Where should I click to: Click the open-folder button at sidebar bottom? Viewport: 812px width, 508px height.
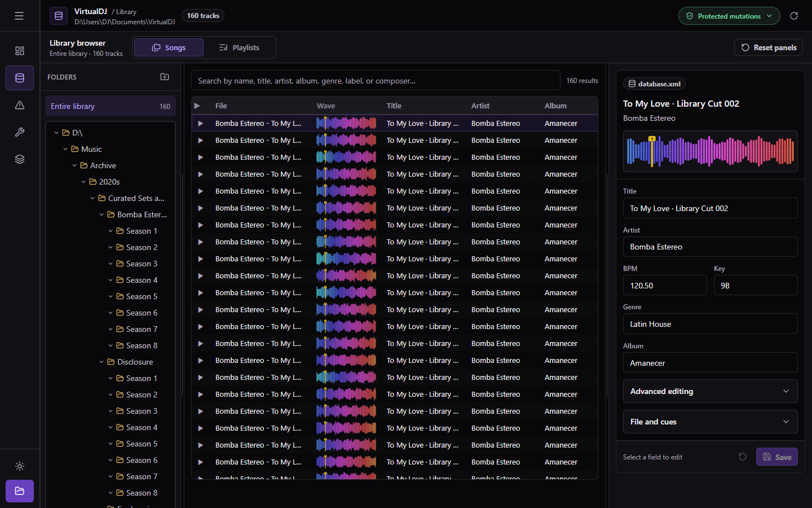(20, 491)
